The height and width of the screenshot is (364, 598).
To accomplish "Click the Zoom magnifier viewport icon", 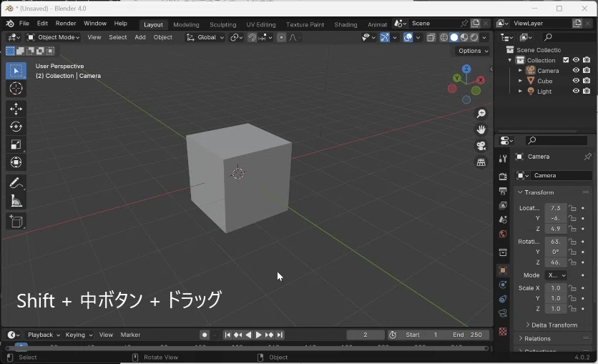I will 481,114.
